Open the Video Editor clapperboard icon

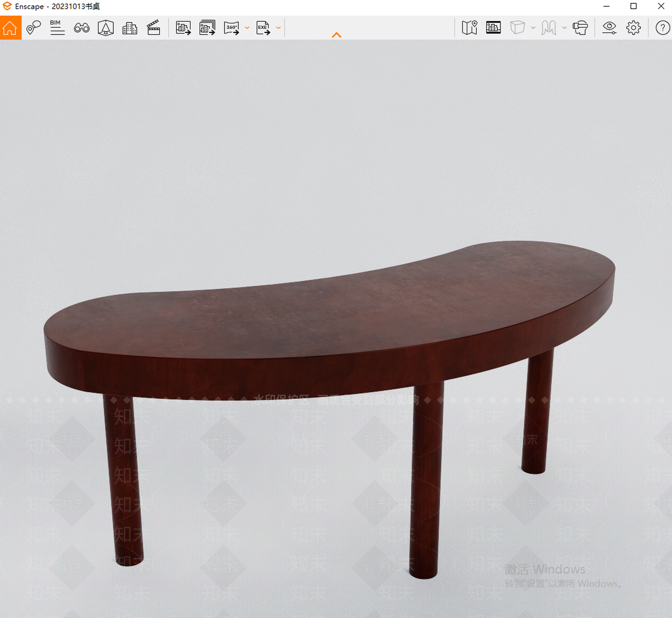(x=153, y=28)
